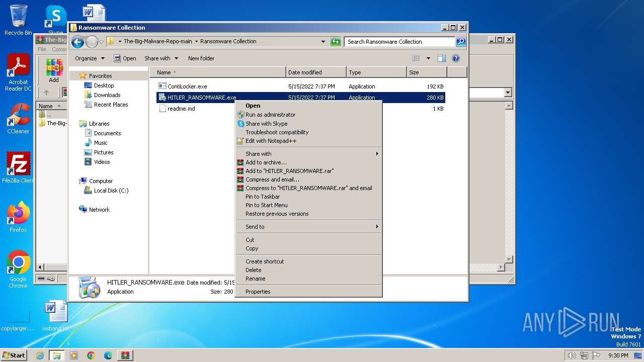Open Microsoft Edge taskbar icon
Viewport: 644px width, 362px height.
[x=108, y=355]
